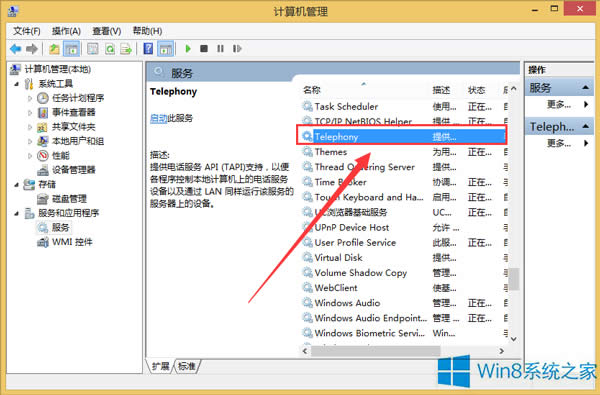
Task: Click services list scroll down arrow
Action: (x=514, y=339)
